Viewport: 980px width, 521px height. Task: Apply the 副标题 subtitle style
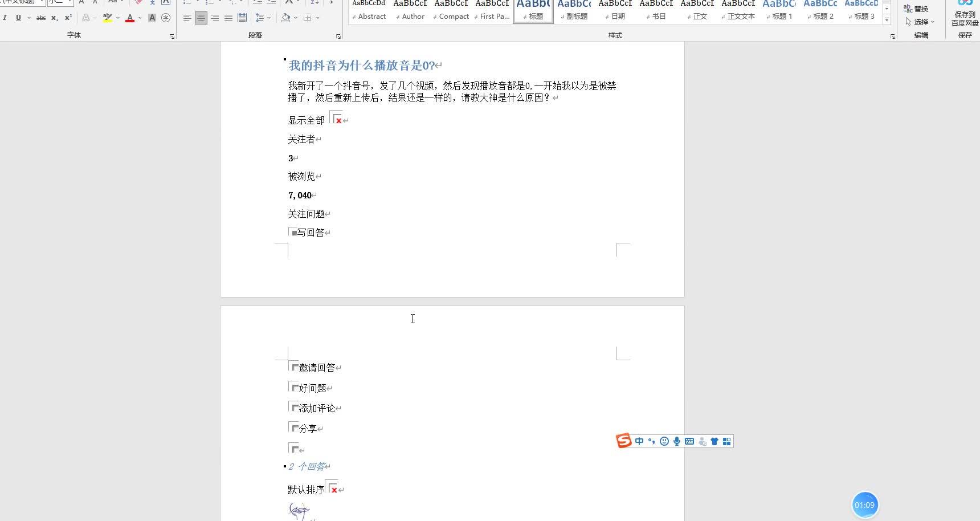click(574, 11)
